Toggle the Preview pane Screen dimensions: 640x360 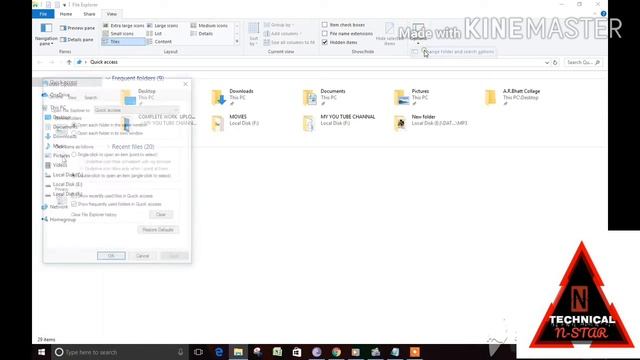tap(77, 28)
